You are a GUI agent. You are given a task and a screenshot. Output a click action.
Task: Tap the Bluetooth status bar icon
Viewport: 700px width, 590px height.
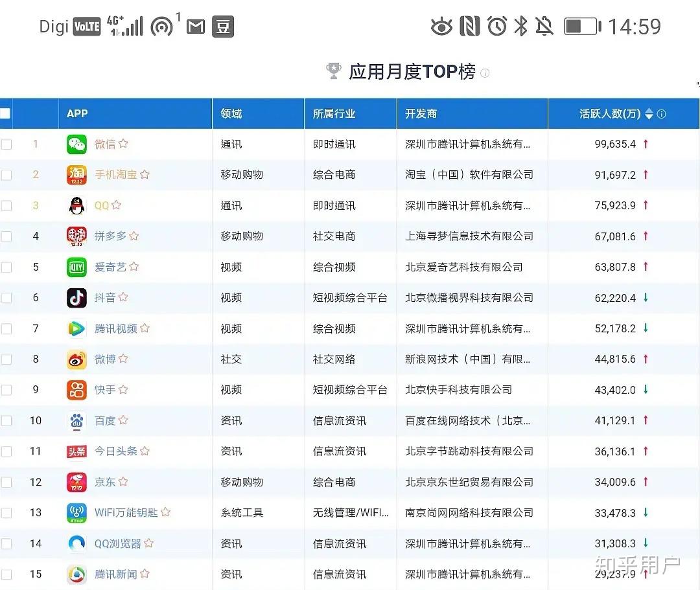point(520,27)
